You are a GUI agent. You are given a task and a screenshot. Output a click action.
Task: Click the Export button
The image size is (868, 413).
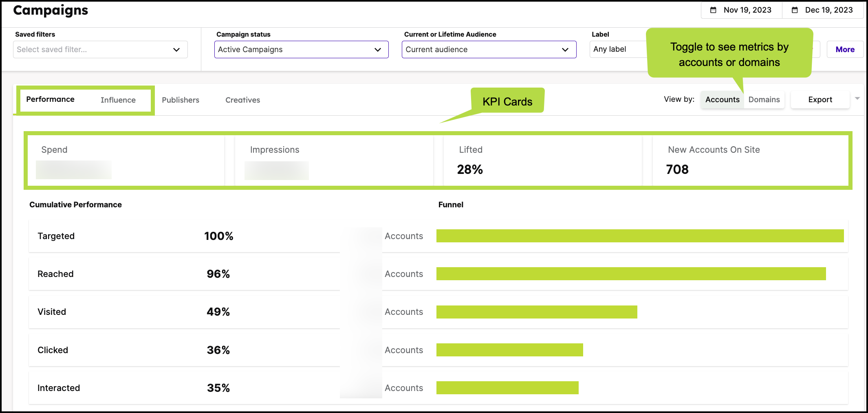(x=820, y=99)
